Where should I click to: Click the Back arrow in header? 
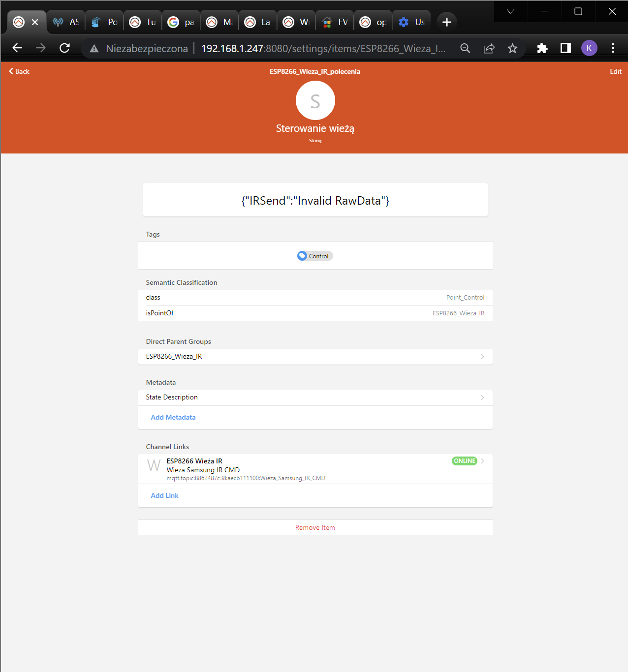click(19, 71)
